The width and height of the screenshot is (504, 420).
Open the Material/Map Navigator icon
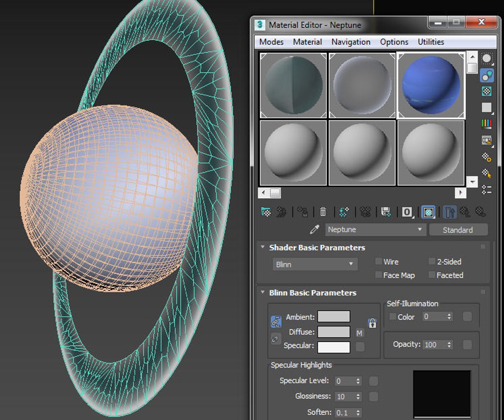coord(487,189)
